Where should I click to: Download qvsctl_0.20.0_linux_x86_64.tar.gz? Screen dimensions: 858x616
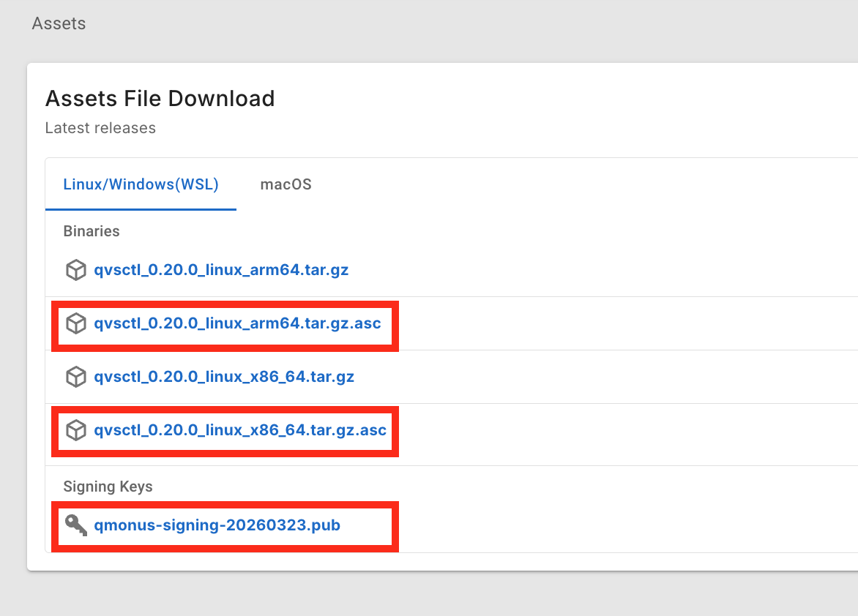click(224, 378)
